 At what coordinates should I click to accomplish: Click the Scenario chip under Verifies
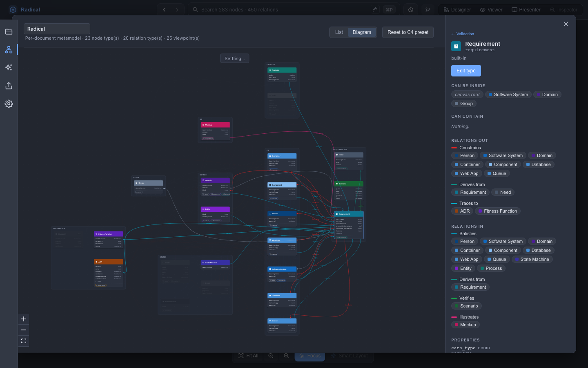coord(466,306)
